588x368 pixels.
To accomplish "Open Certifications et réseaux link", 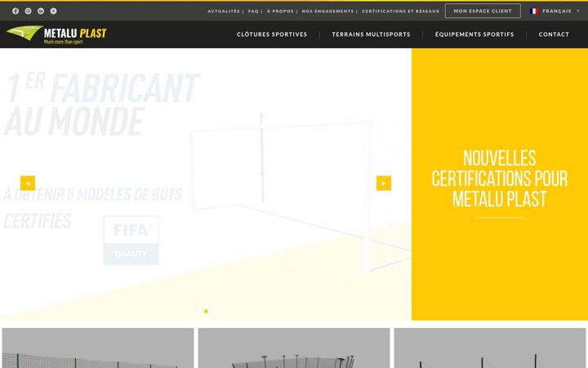I will click(400, 11).
